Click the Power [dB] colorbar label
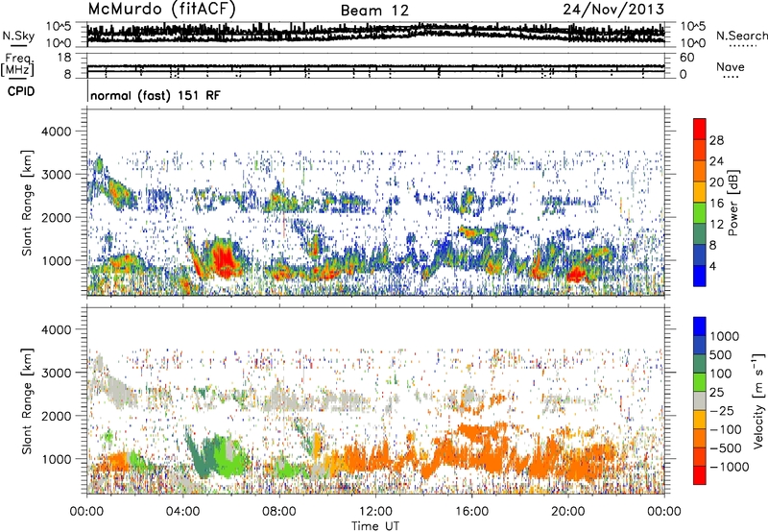768x532 pixels. (732, 203)
